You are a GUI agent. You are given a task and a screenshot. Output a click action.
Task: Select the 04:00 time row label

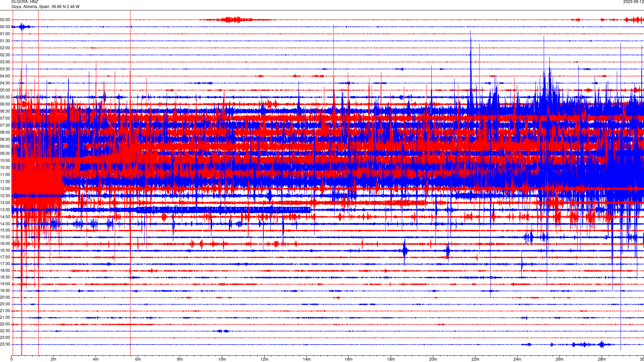tap(5, 76)
